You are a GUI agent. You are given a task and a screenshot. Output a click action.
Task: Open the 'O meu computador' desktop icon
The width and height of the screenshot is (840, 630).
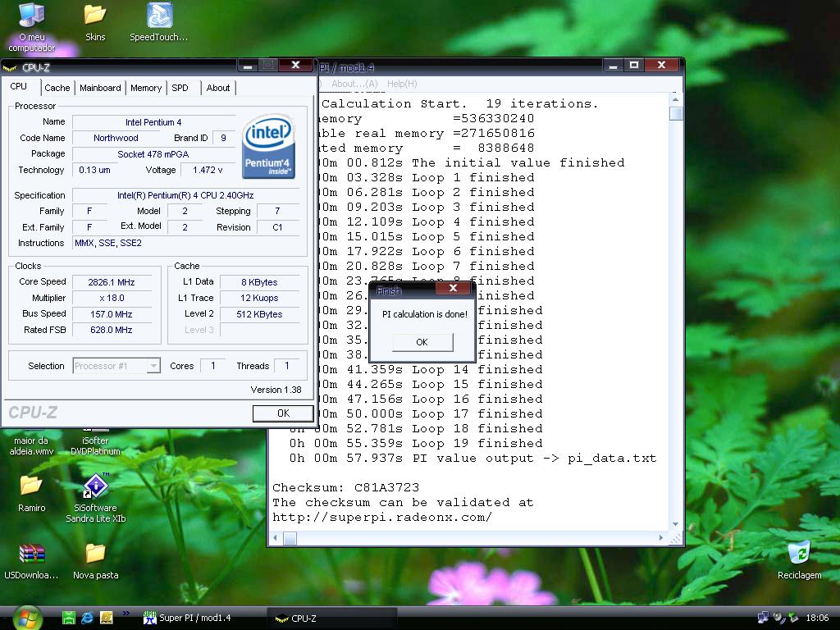32,27
